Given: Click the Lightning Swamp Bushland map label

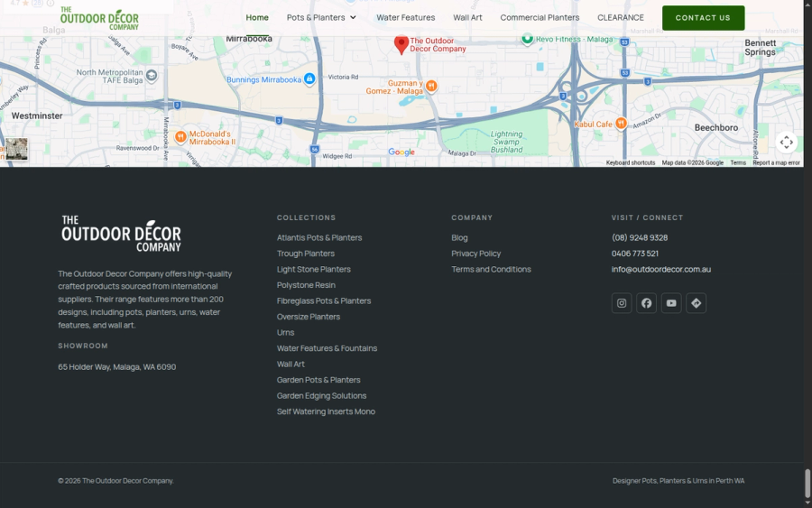Looking at the screenshot, I should [506, 142].
